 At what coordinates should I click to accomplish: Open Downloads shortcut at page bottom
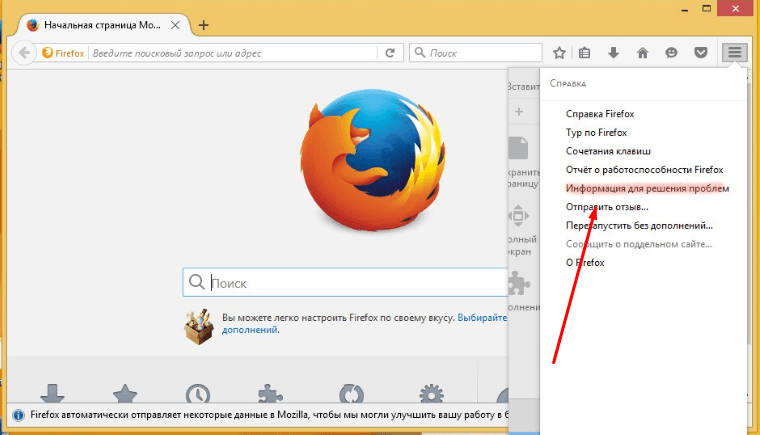[52, 393]
